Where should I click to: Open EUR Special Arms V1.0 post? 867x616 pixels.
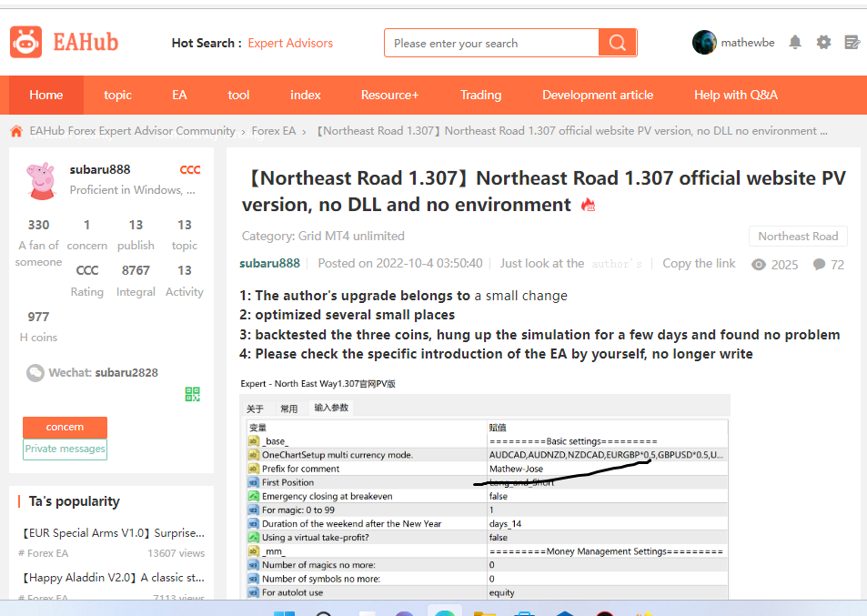tap(114, 533)
